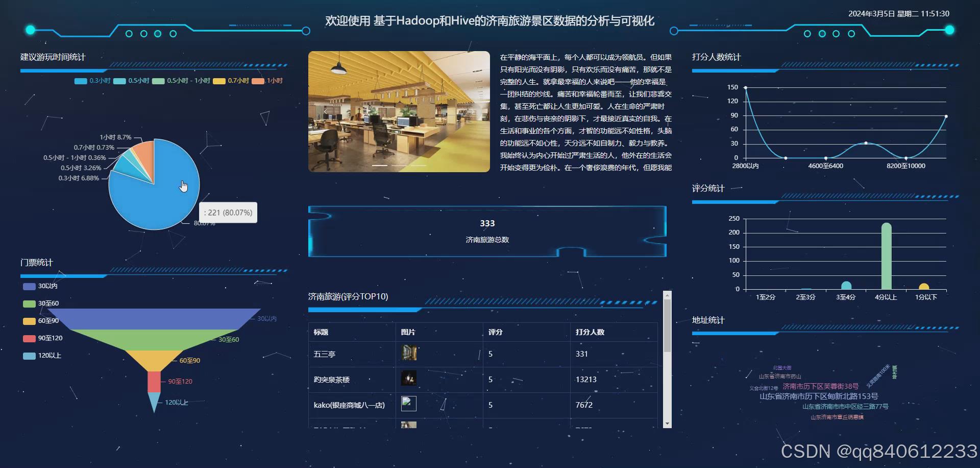The height and width of the screenshot is (468, 980).
Task: Click the 打分人数统计 panel title
Action: [x=716, y=57]
